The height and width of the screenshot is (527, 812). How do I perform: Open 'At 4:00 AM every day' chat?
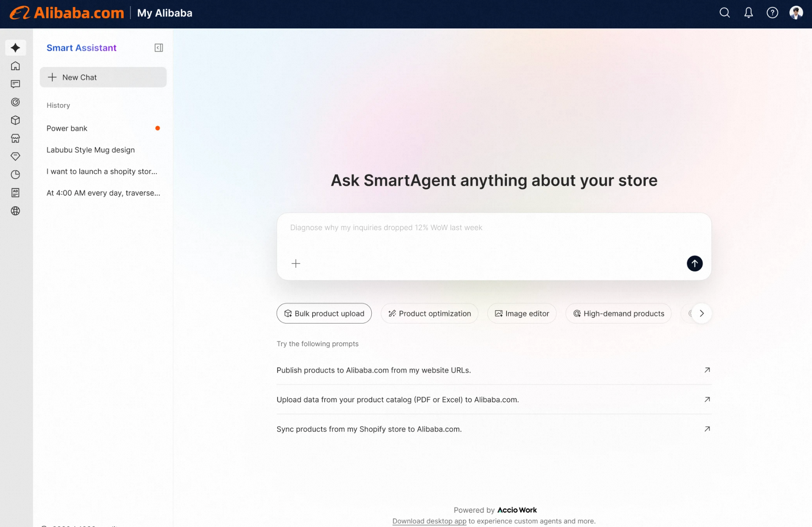103,193
